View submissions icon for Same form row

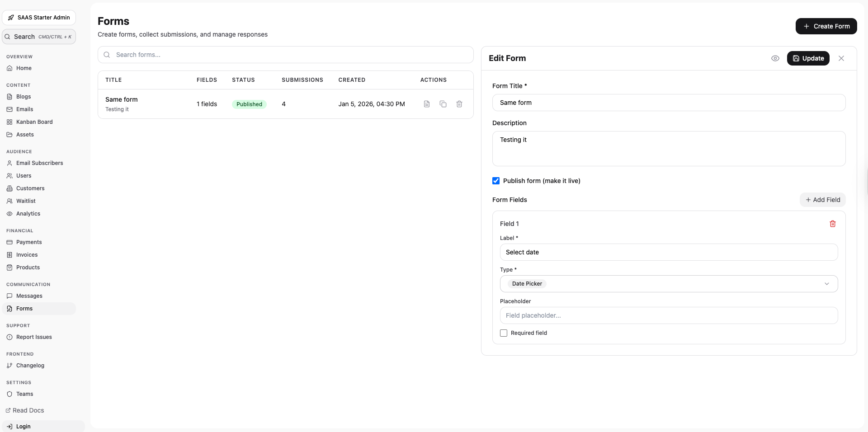pyautogui.click(x=427, y=104)
